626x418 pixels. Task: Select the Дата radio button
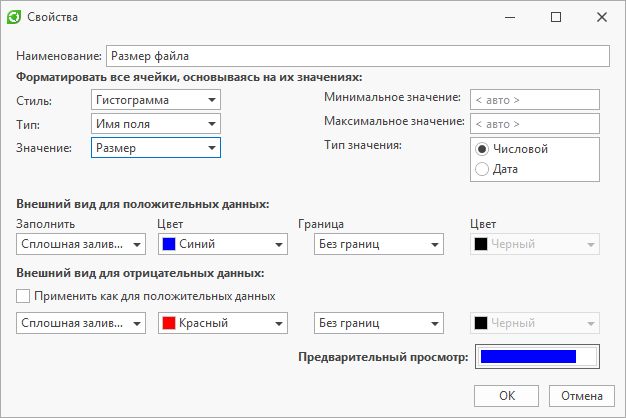pos(482,169)
